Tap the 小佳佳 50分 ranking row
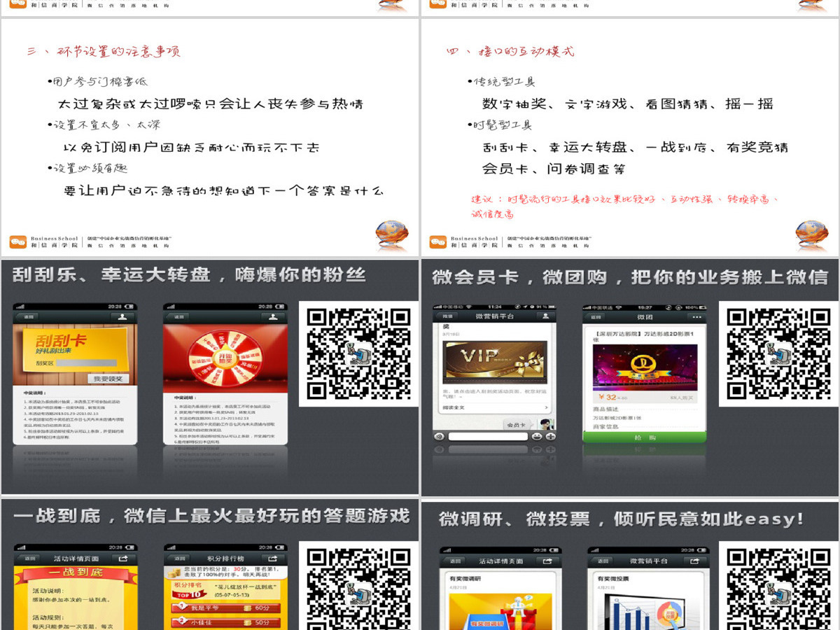This screenshot has width=840, height=630. 225,622
